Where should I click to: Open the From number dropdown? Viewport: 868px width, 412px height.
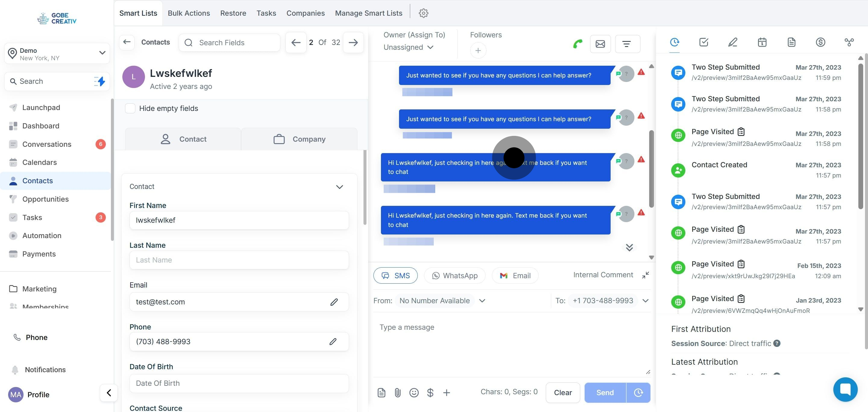tap(482, 300)
